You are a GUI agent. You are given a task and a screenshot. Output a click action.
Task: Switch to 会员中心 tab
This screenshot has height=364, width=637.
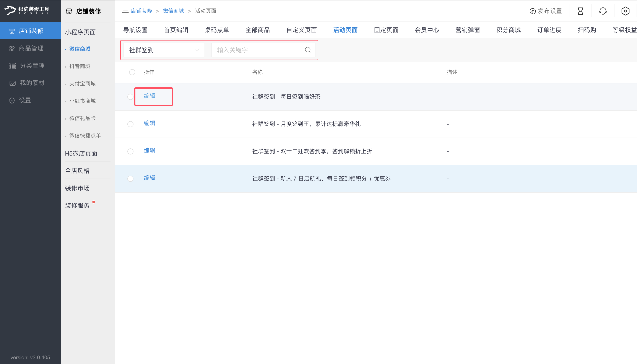point(427,30)
